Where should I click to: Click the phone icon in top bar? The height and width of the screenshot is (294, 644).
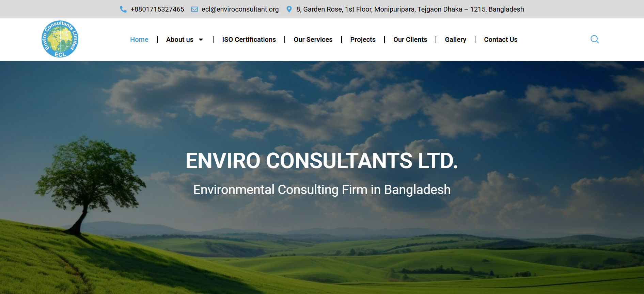[123, 9]
